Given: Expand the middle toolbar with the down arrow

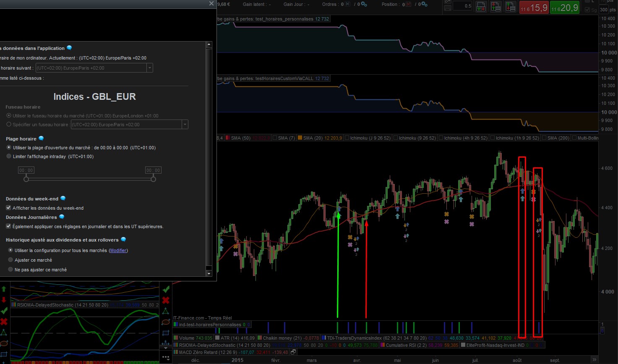Looking at the screenshot, I should [x=166, y=348].
